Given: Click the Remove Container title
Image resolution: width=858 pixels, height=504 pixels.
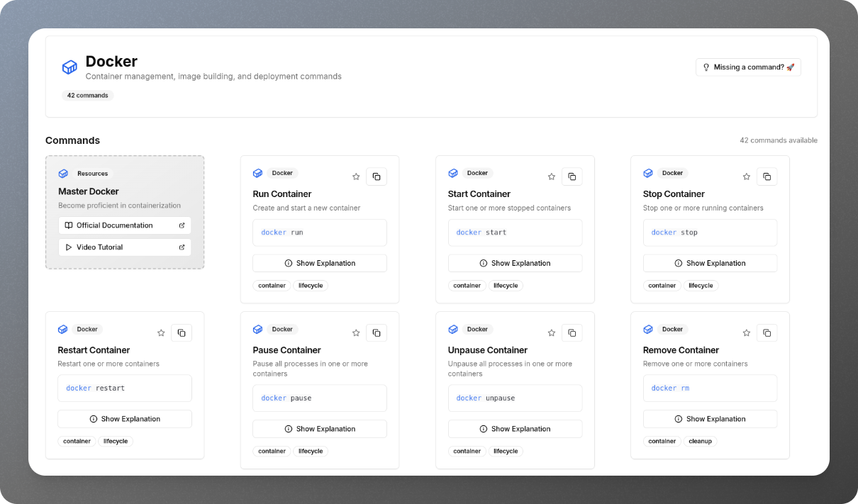Looking at the screenshot, I should click(681, 350).
